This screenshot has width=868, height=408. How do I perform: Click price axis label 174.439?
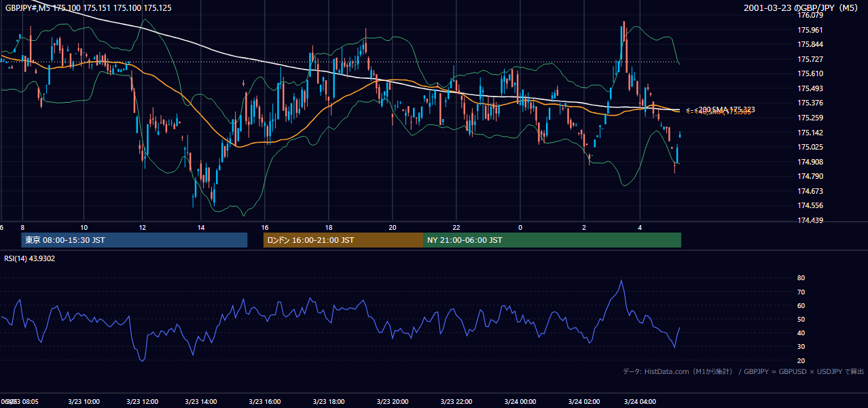pyautogui.click(x=810, y=220)
